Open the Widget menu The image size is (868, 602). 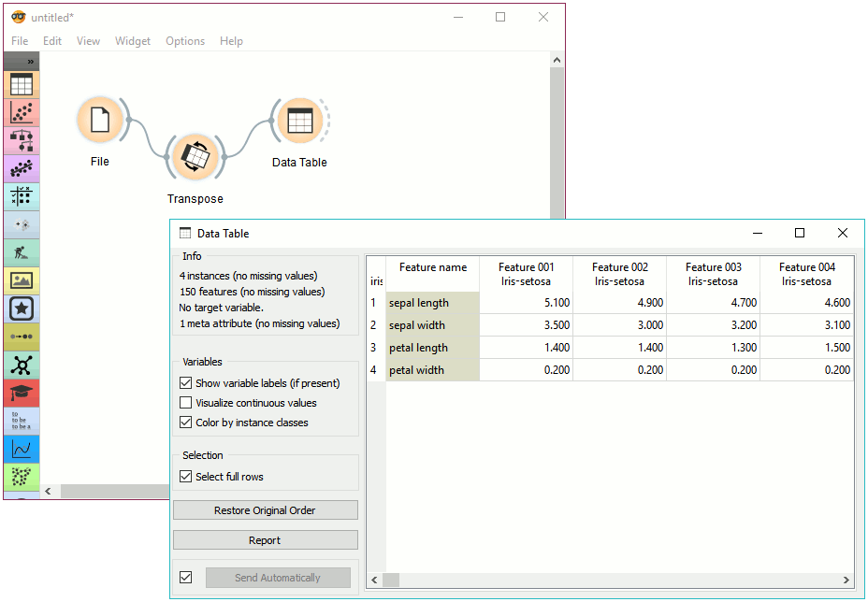[x=132, y=41]
